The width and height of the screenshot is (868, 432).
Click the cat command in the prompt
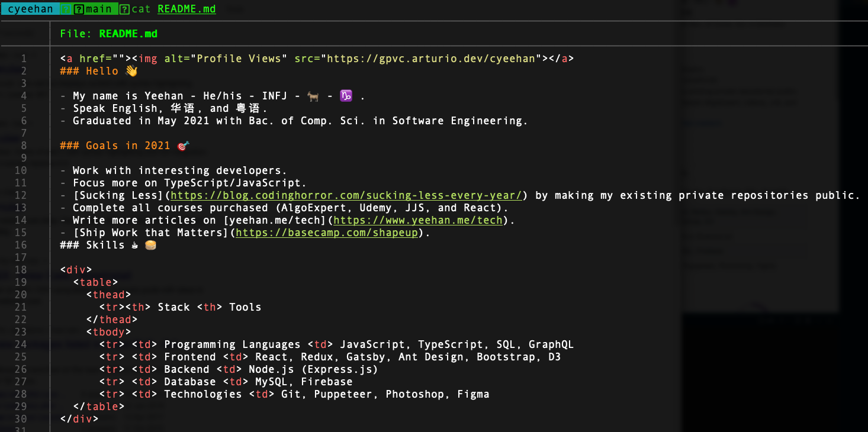point(141,9)
